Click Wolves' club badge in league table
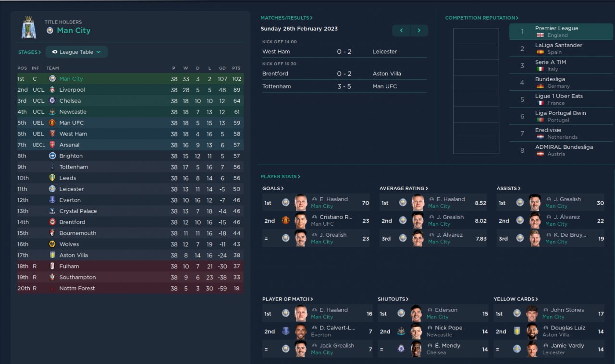615x364 pixels. [52, 244]
